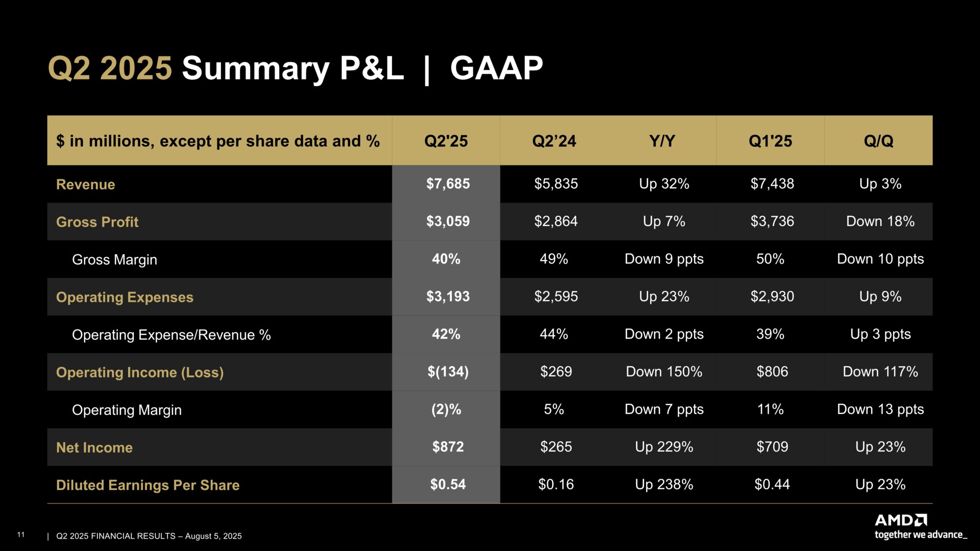Select the Revenue row label
This screenshot has height=551, width=980.
coord(85,184)
